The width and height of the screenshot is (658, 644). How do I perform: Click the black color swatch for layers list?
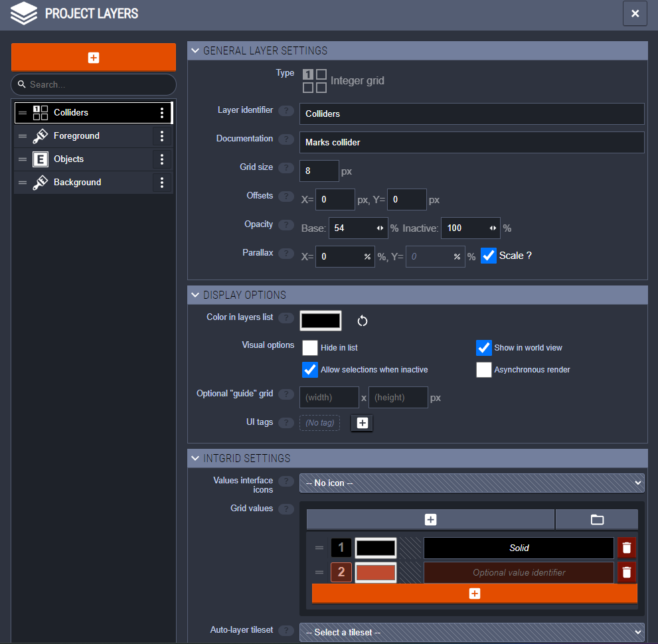pos(321,321)
